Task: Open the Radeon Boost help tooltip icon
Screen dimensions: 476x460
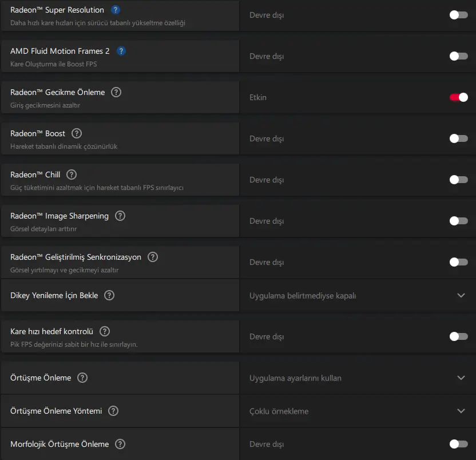Action: coord(77,134)
